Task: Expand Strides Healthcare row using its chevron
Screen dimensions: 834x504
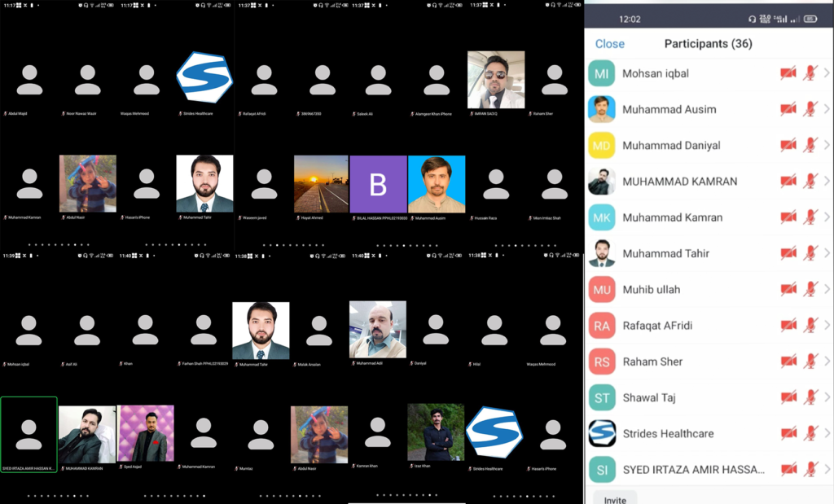Action: 827,433
